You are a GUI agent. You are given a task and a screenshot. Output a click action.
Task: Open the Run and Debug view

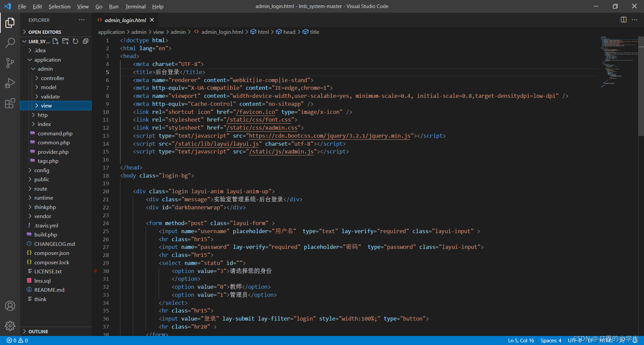point(10,83)
